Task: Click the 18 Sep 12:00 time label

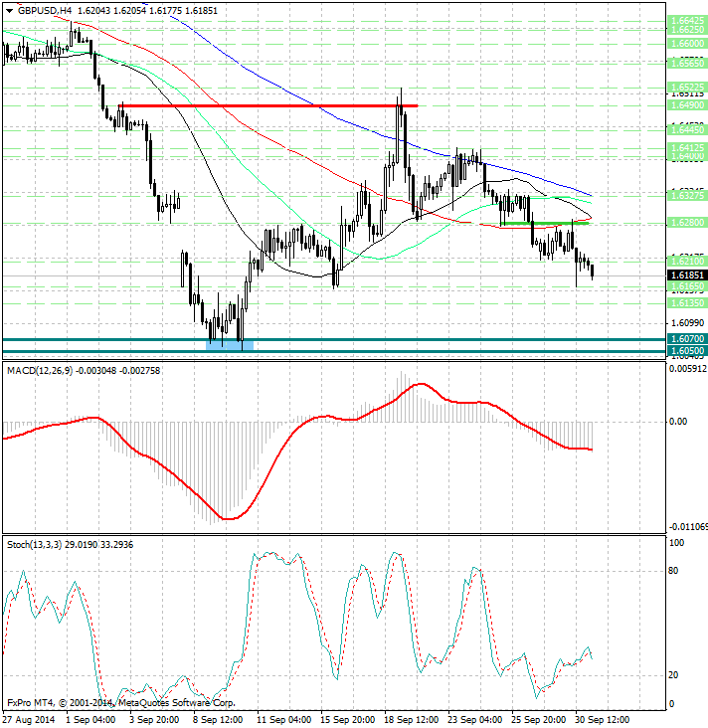Action: coord(412,720)
